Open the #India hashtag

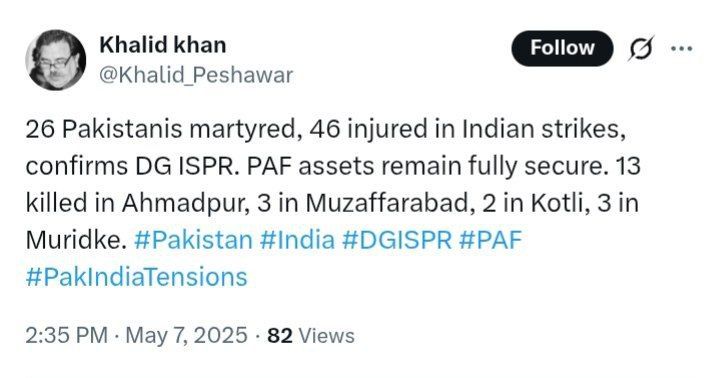[x=297, y=240]
